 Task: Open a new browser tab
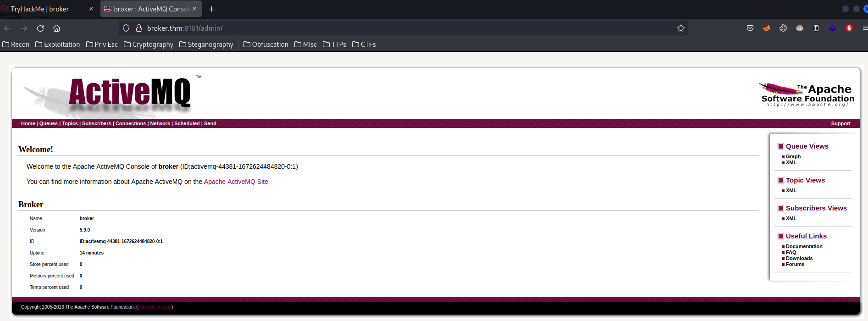[211, 9]
